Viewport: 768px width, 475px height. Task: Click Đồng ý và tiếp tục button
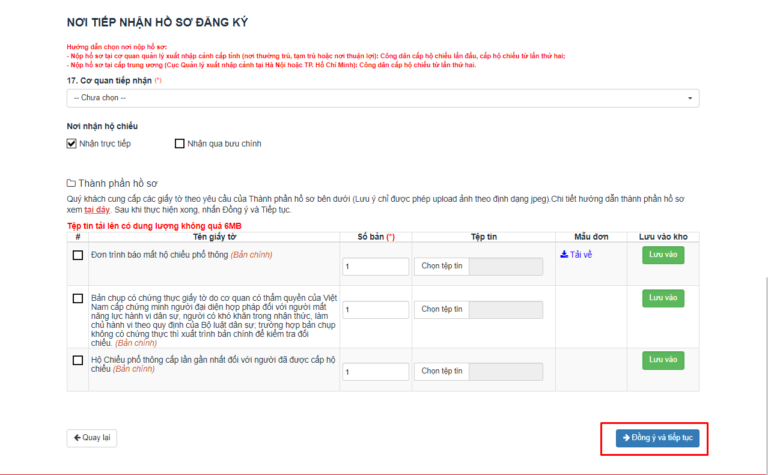point(657,438)
